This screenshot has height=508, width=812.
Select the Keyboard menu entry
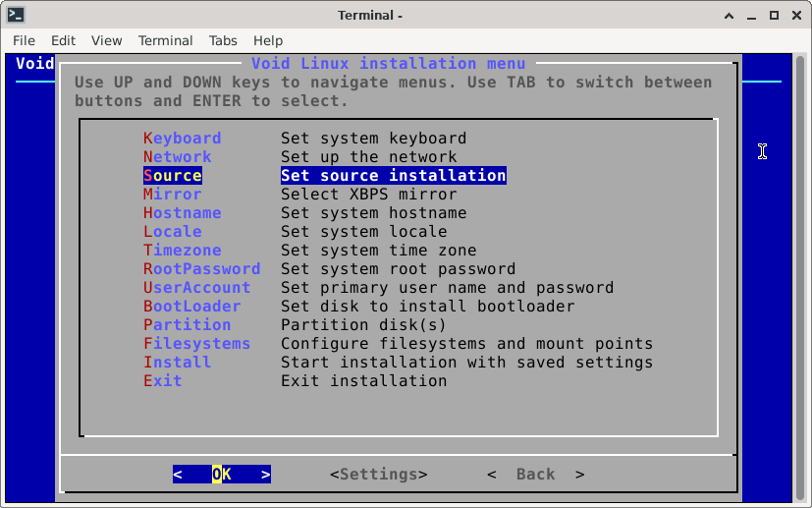[182, 139]
